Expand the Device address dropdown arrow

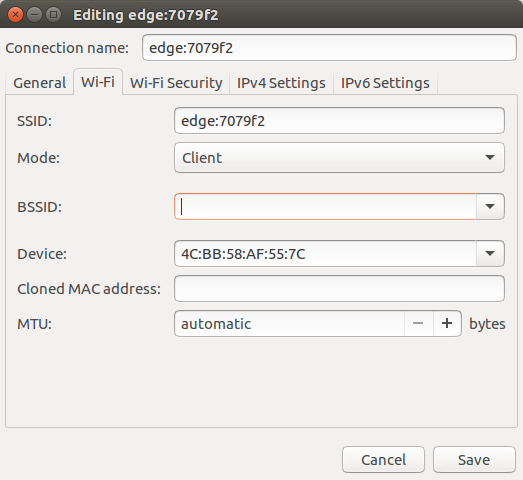(x=490, y=254)
